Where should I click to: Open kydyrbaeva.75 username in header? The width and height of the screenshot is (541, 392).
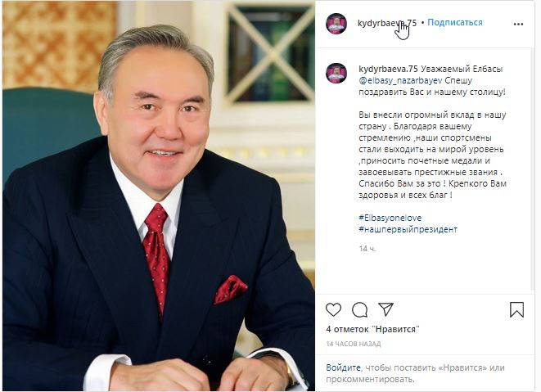tap(387, 23)
